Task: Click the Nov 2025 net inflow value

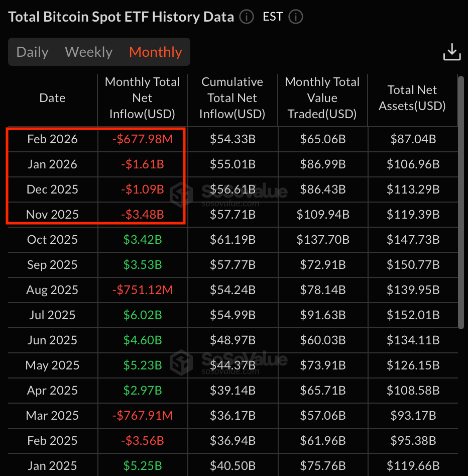Action: coord(142,215)
